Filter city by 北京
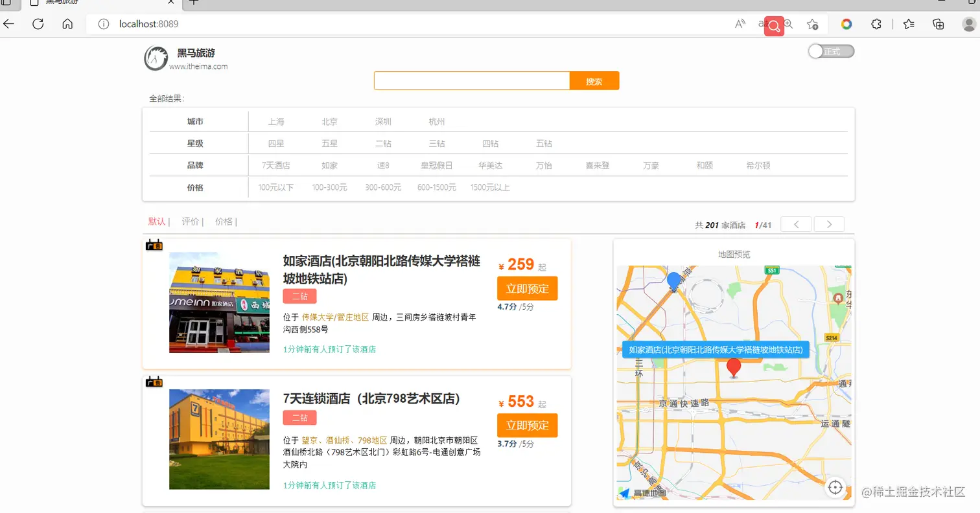The image size is (980, 513). click(330, 122)
